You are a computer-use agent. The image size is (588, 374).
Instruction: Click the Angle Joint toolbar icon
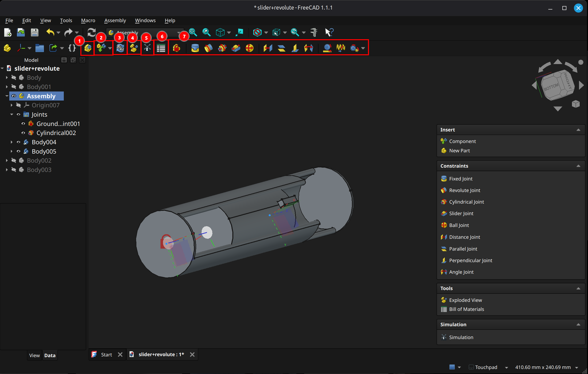tap(309, 48)
